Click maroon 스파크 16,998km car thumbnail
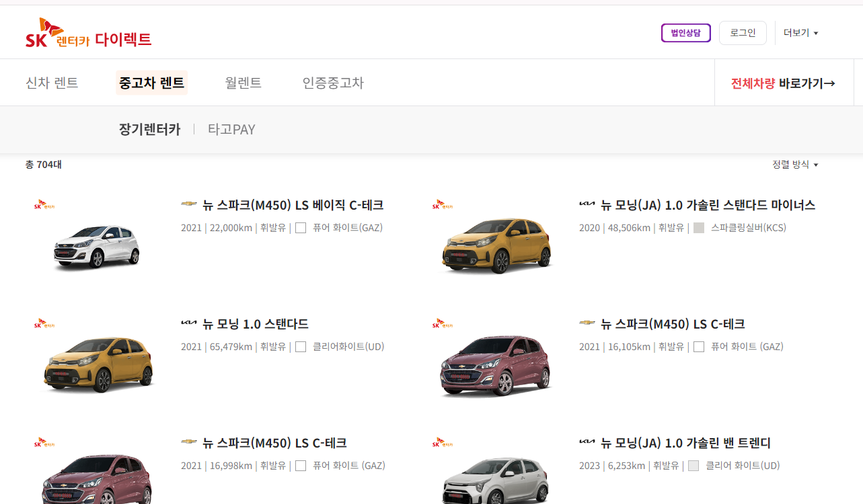The height and width of the screenshot is (504, 863). coord(98,478)
